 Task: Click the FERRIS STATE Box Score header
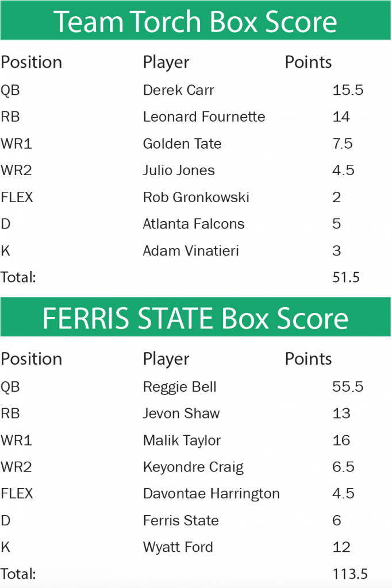[195, 318]
